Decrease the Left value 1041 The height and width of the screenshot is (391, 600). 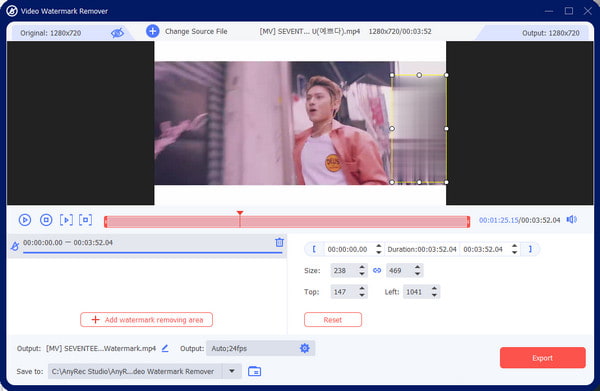(434, 295)
